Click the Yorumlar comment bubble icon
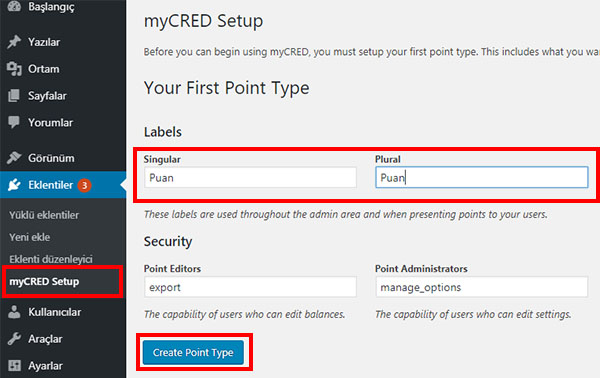The image size is (600, 378). pos(14,122)
